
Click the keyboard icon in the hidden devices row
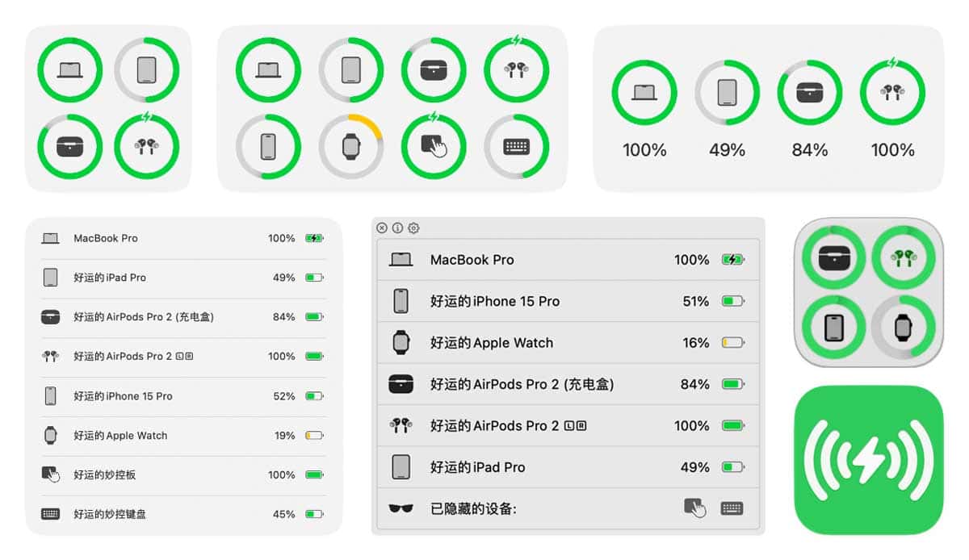[732, 508]
